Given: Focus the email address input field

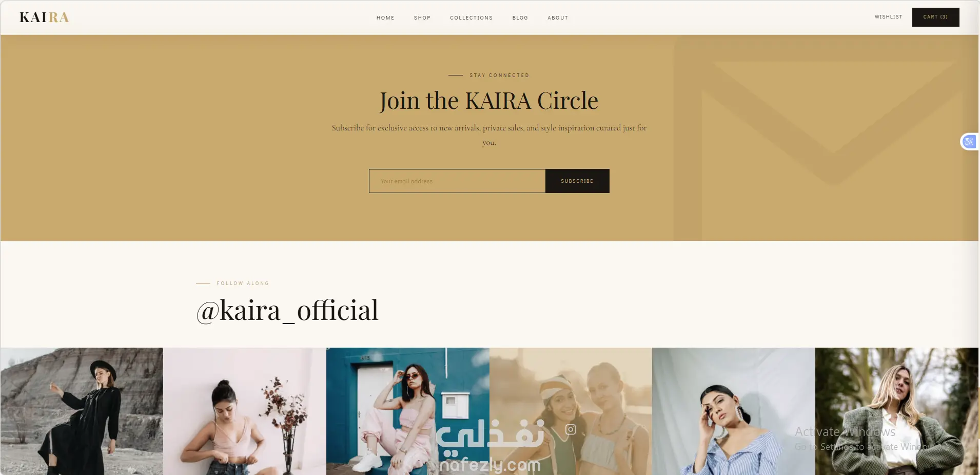Looking at the screenshot, I should click(457, 181).
